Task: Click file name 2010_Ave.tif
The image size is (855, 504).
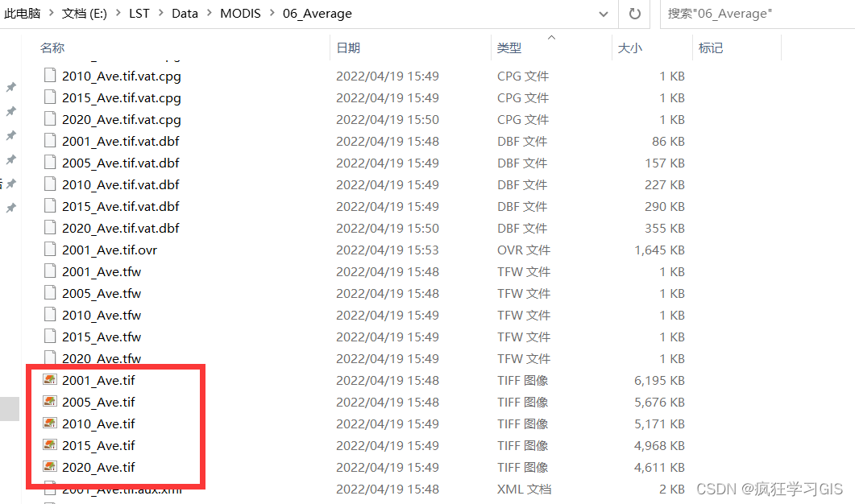Action: 98,424
